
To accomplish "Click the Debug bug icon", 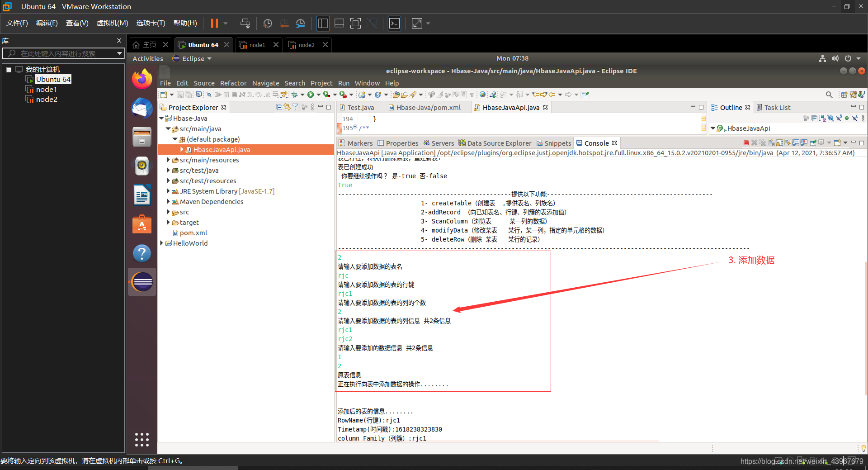I will click(x=295, y=95).
